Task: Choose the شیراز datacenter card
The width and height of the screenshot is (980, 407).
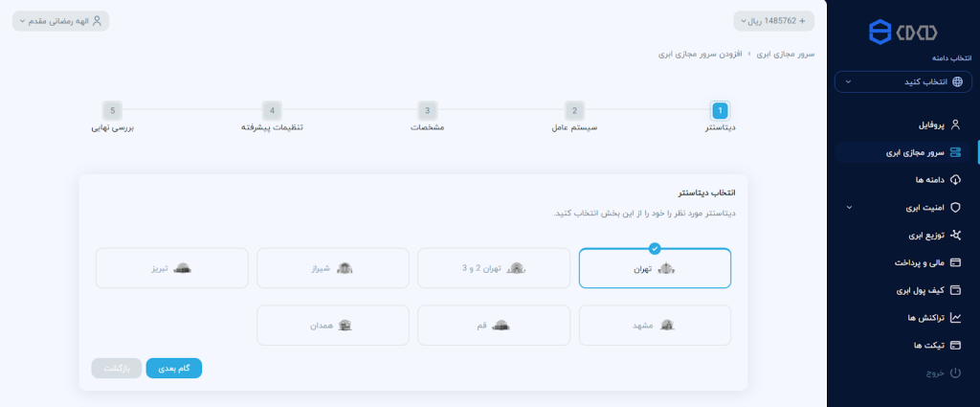Action: (x=332, y=268)
